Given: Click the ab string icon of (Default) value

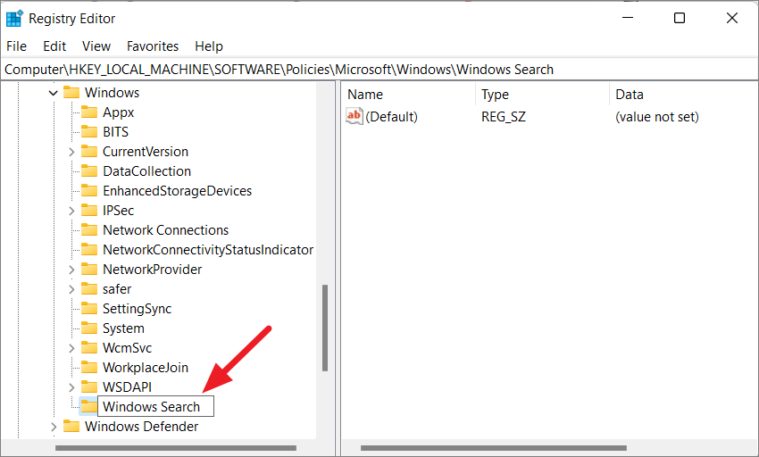Looking at the screenshot, I should (x=354, y=116).
